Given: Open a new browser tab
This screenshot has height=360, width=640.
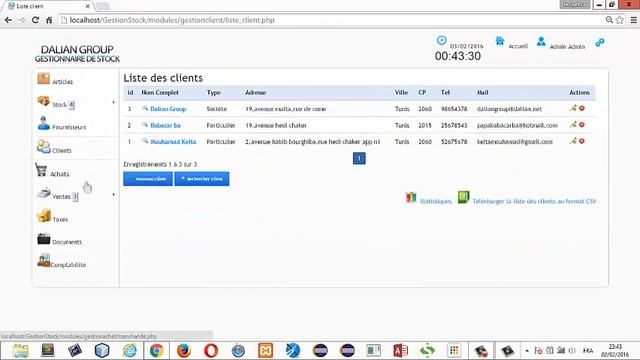Looking at the screenshot, I should pos(102,6).
